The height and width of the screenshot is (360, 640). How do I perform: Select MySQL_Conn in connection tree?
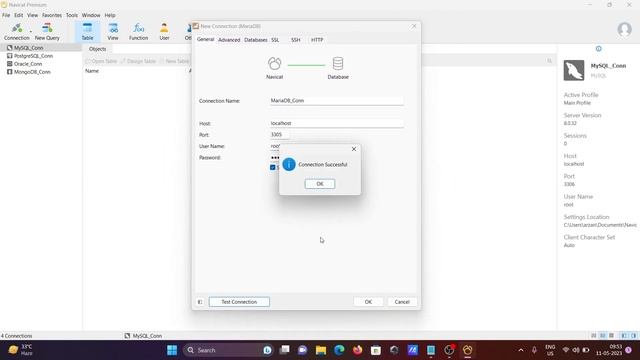click(29, 48)
